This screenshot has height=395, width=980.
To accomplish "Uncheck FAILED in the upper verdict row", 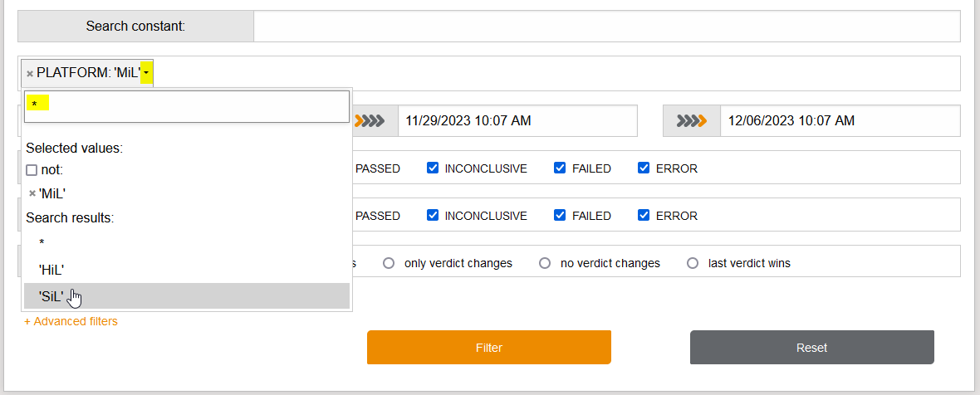I will pyautogui.click(x=560, y=168).
